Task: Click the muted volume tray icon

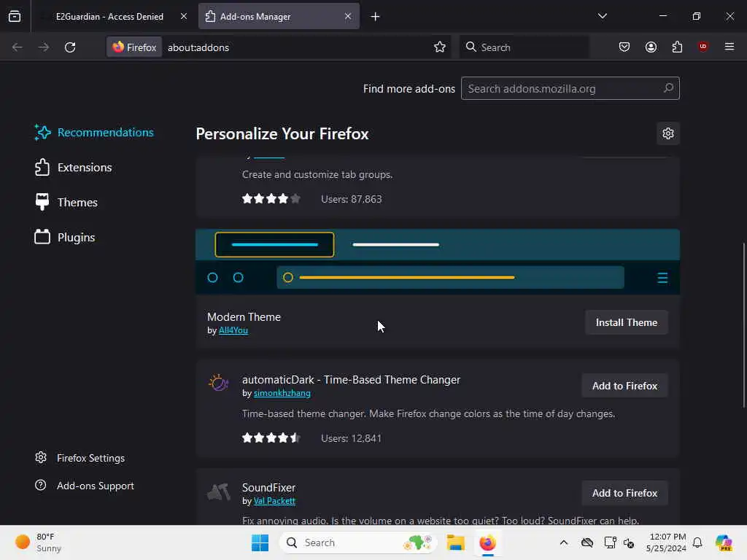Action: (x=629, y=542)
